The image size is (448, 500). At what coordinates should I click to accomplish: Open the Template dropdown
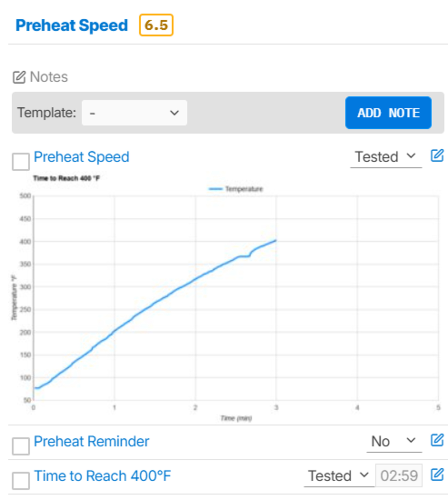tap(134, 113)
